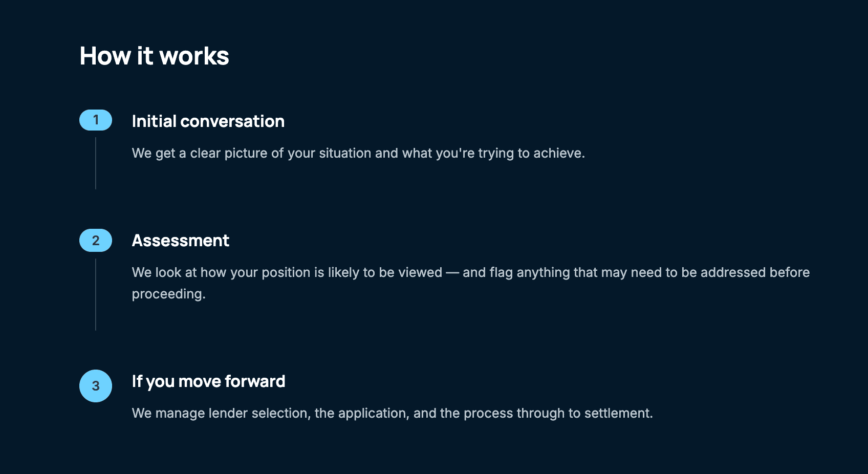
Task: Click the "If you move forward" title
Action: [x=208, y=381]
